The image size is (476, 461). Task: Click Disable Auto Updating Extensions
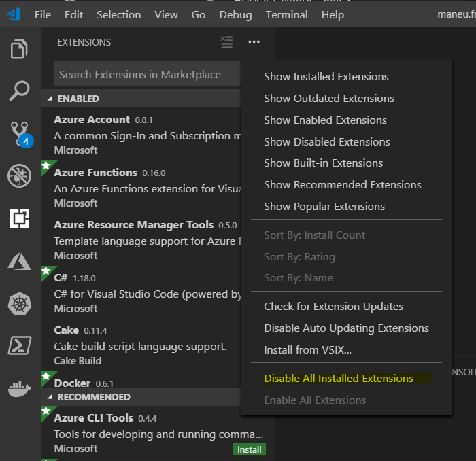tap(346, 328)
